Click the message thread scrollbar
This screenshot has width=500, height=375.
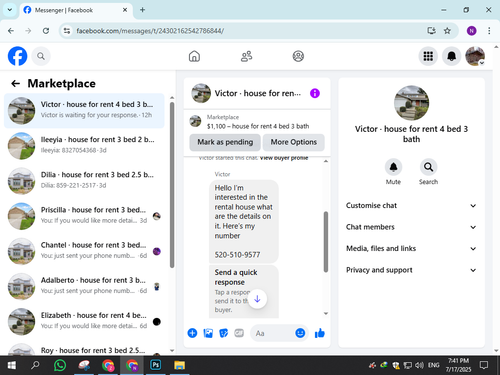tap(326, 242)
